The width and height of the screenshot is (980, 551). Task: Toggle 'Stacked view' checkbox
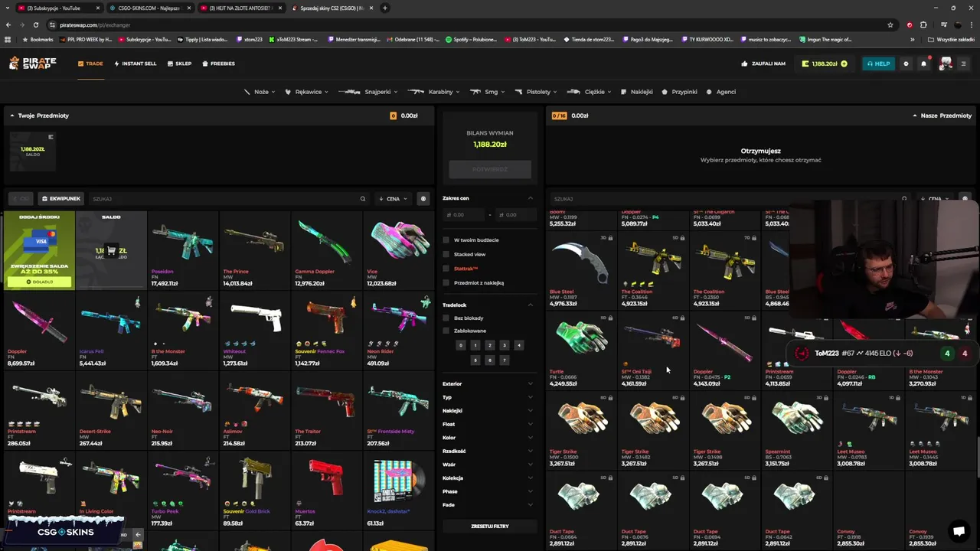(x=446, y=254)
